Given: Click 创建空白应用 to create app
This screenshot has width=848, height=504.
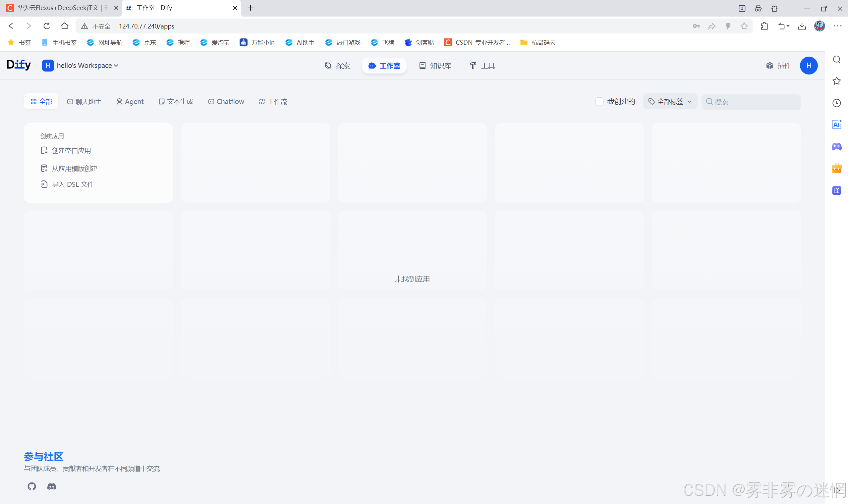Looking at the screenshot, I should click(71, 150).
